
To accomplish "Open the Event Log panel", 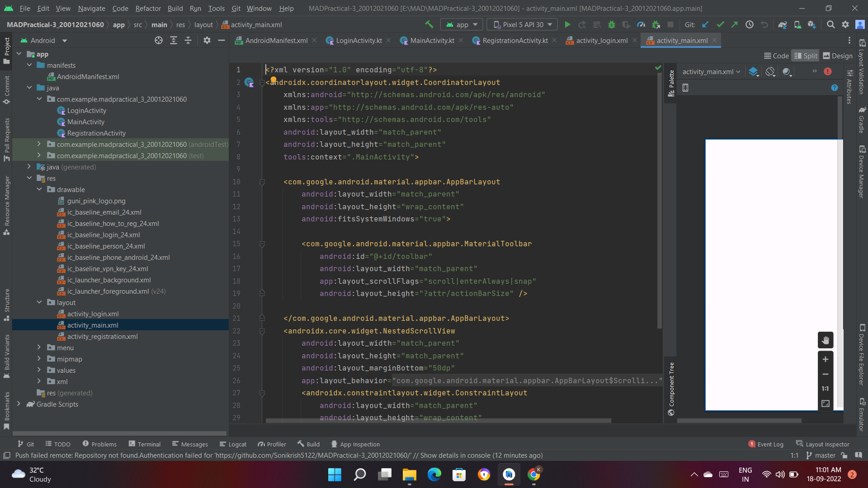I will pyautogui.click(x=766, y=444).
